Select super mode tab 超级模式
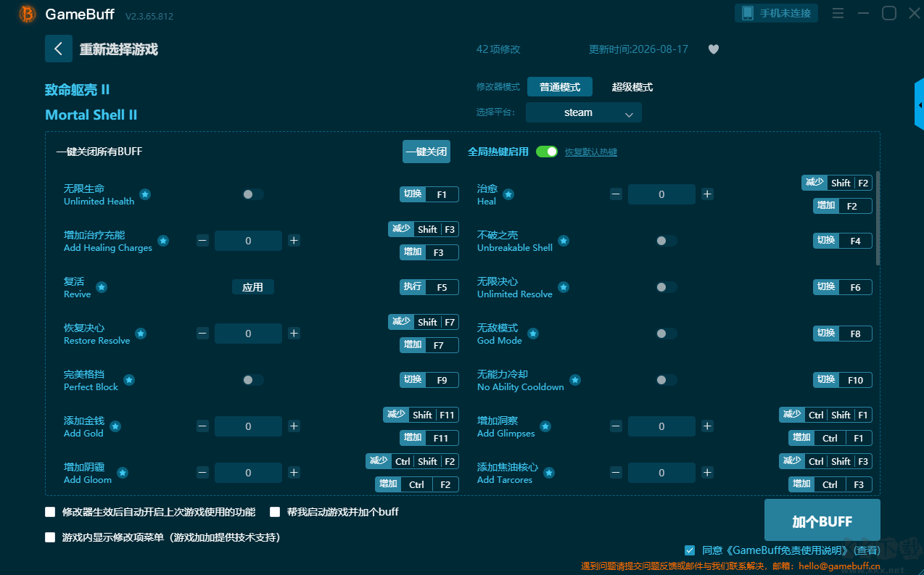Viewport: 924px width, 575px height. click(x=632, y=87)
